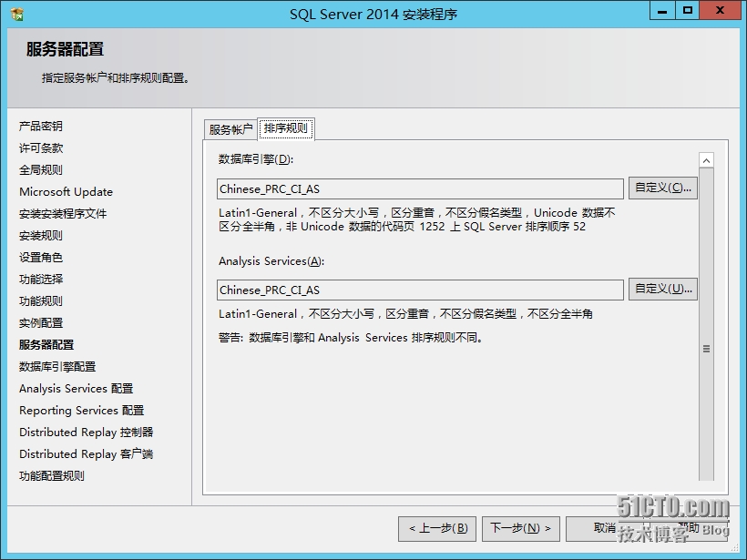Click the 数据库引擎(D) label
747x560 pixels.
point(256,159)
